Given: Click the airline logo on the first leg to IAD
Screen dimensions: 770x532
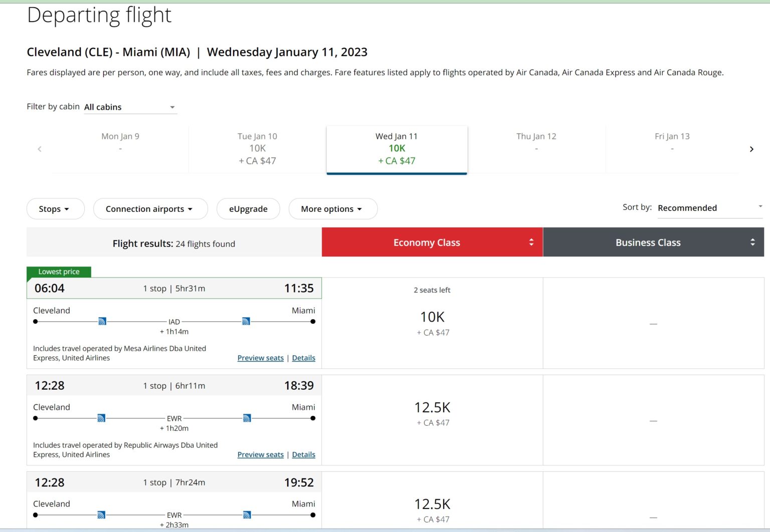Looking at the screenshot, I should tap(102, 321).
